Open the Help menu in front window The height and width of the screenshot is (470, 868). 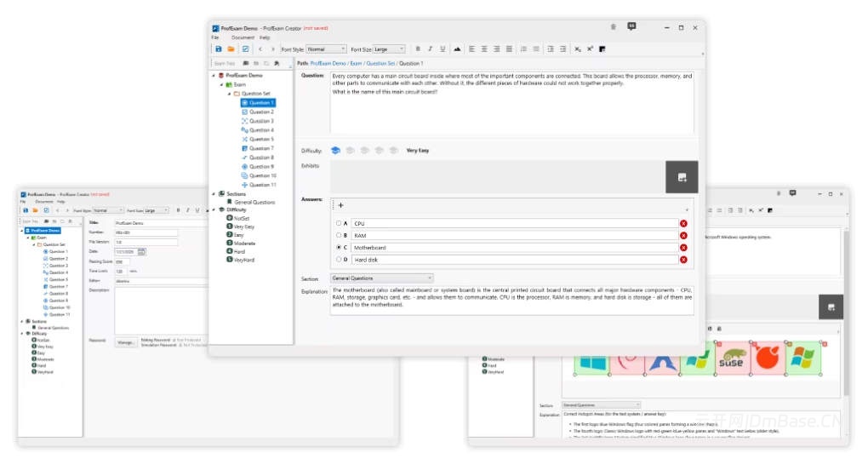coord(265,37)
